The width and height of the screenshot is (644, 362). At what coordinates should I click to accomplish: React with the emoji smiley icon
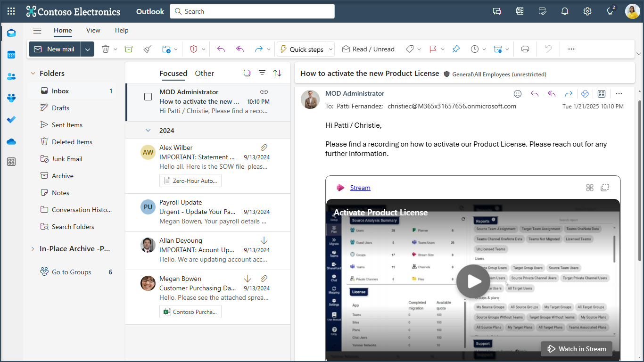[x=518, y=94]
